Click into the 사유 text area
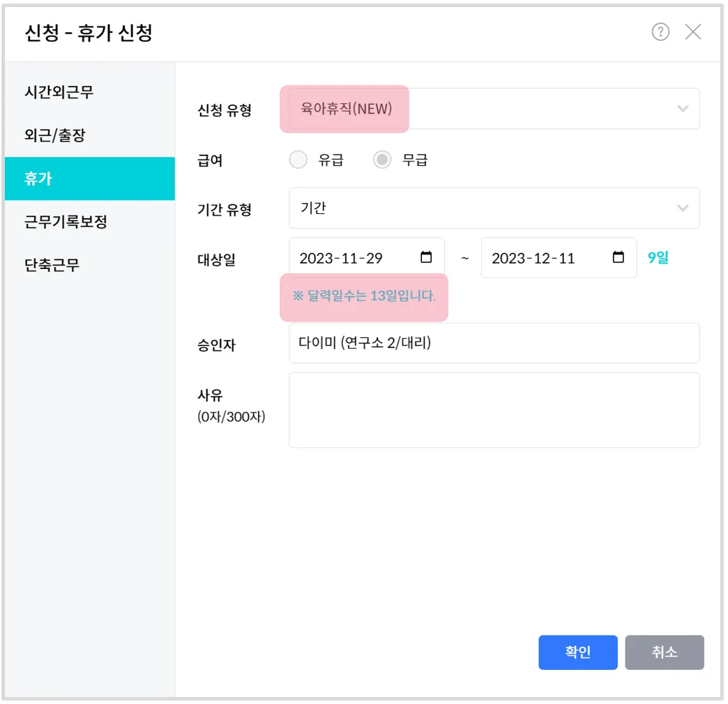 click(x=494, y=410)
